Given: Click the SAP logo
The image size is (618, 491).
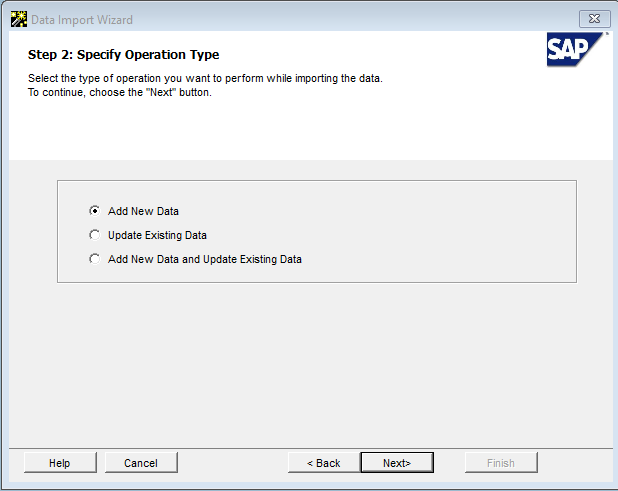Looking at the screenshot, I should pyautogui.click(x=576, y=49).
